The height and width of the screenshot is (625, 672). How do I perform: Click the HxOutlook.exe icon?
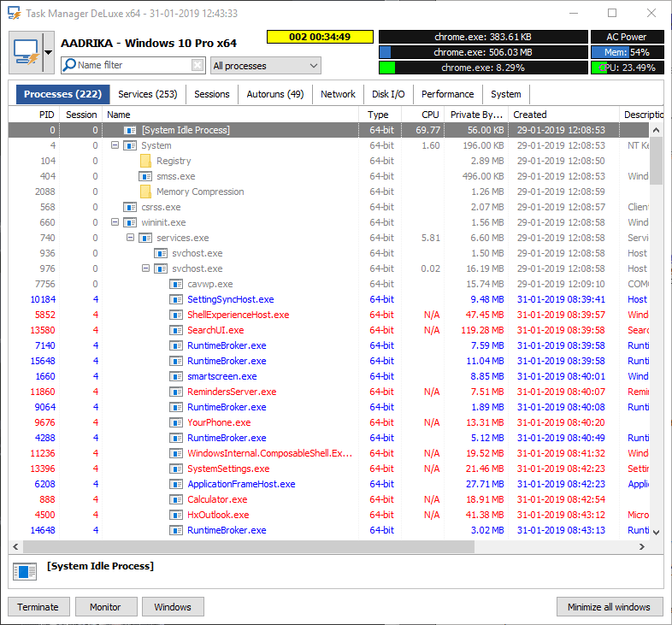click(176, 515)
